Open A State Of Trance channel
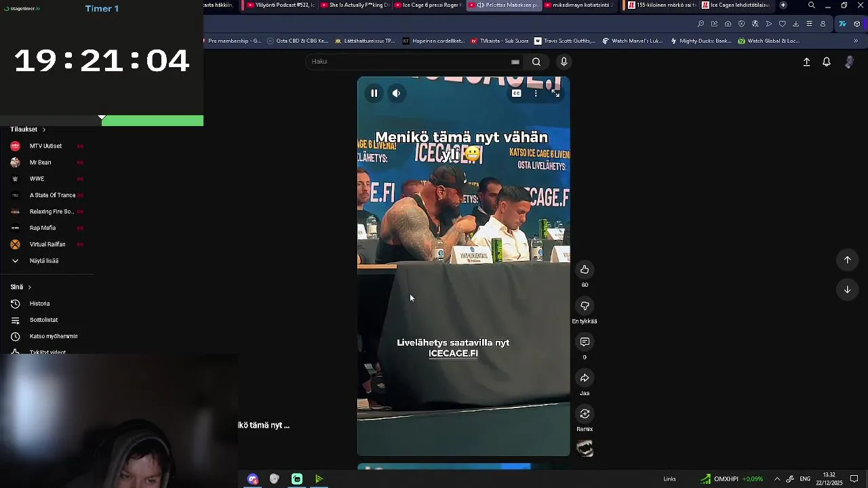Image resolution: width=868 pixels, height=488 pixels. 46,195
